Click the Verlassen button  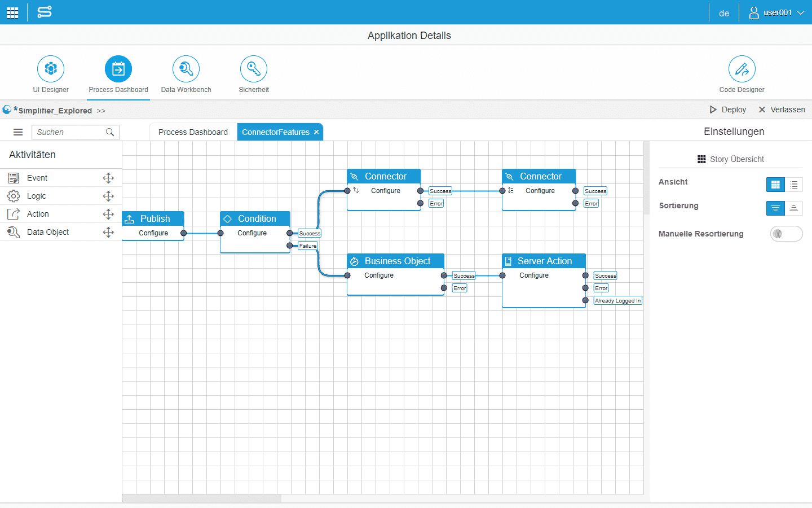point(782,110)
